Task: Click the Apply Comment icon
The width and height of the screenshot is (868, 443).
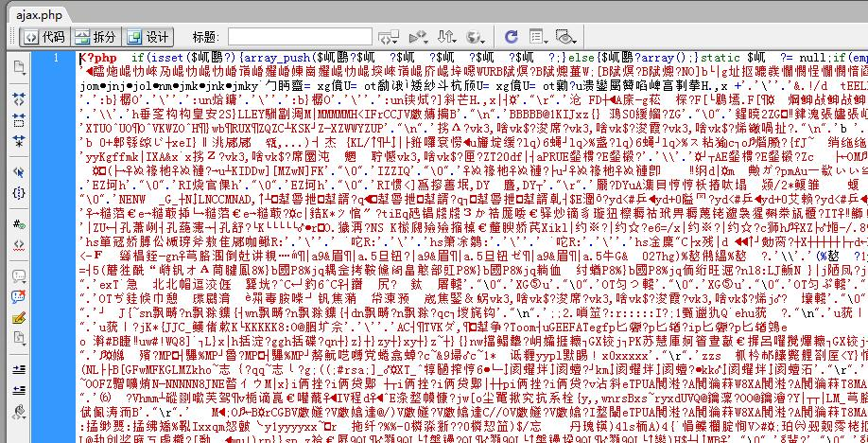Action: coord(19,275)
